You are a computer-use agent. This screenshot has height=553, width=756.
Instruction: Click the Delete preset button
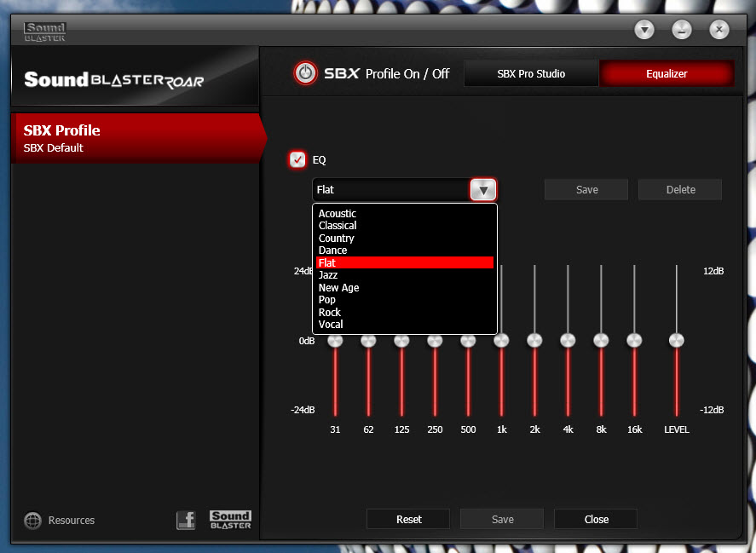click(x=680, y=190)
